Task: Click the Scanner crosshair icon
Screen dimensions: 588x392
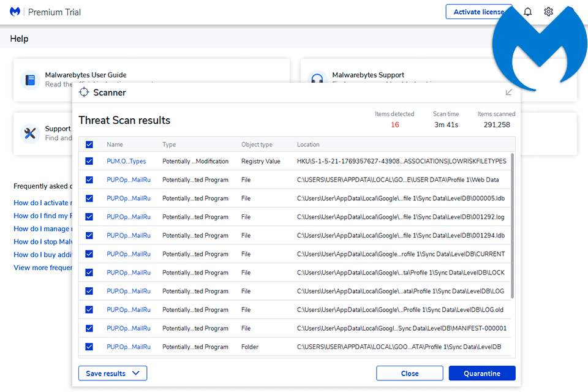Action: coord(84,92)
